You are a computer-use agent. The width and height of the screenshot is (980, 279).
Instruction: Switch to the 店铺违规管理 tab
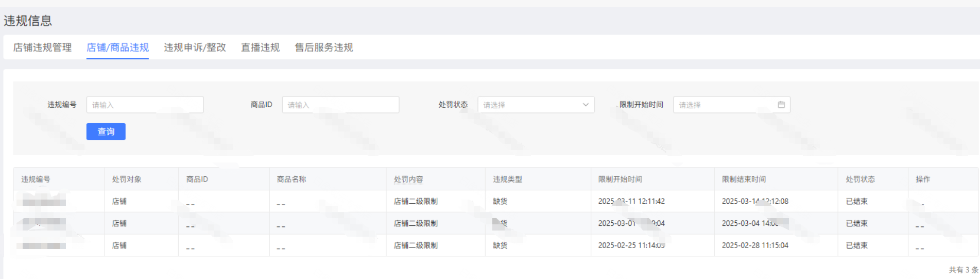[x=42, y=47]
